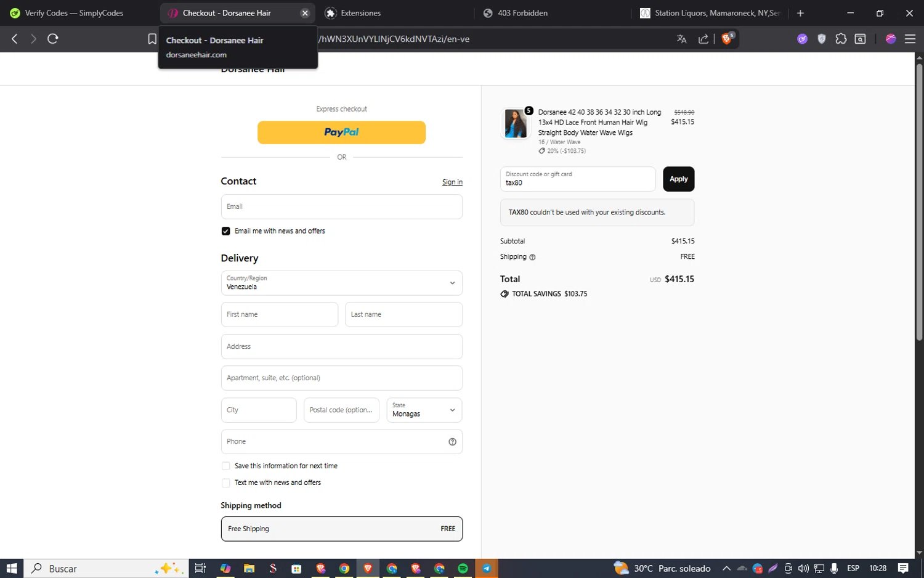Open the Windows Start menu
The height and width of the screenshot is (578, 924).
tap(11, 568)
